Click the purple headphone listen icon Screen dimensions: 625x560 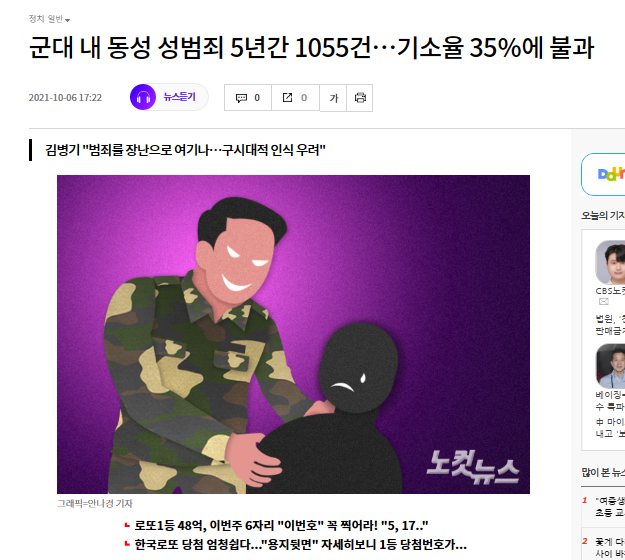[143, 97]
